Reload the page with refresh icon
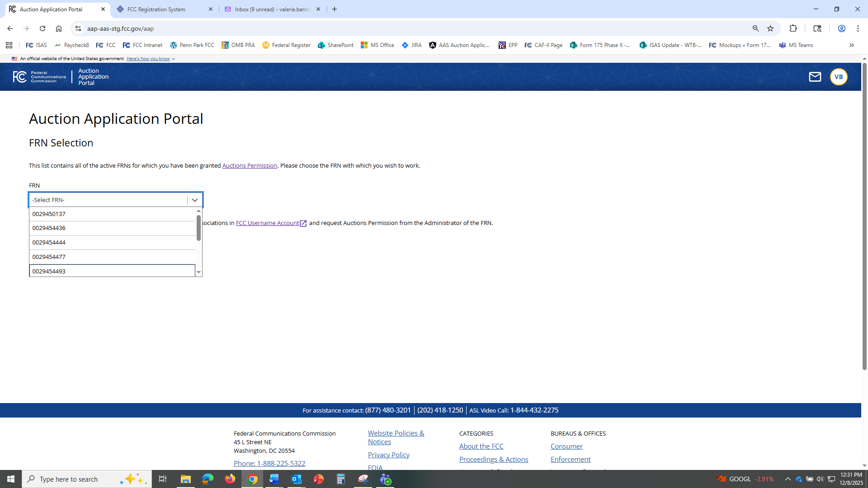The width and height of the screenshot is (868, 488). click(42, 28)
